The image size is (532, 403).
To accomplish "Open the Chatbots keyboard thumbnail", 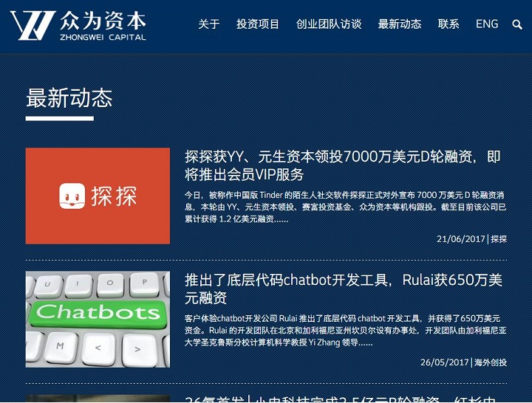I will pos(98,320).
